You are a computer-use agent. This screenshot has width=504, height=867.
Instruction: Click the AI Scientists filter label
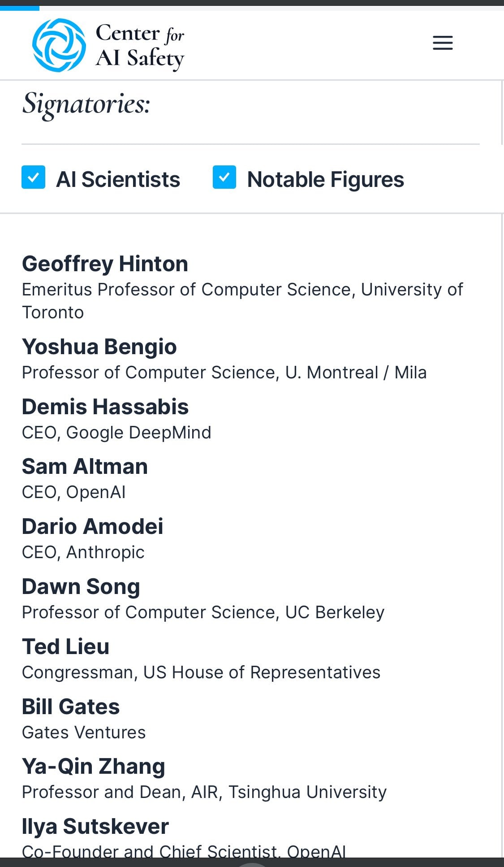(118, 179)
